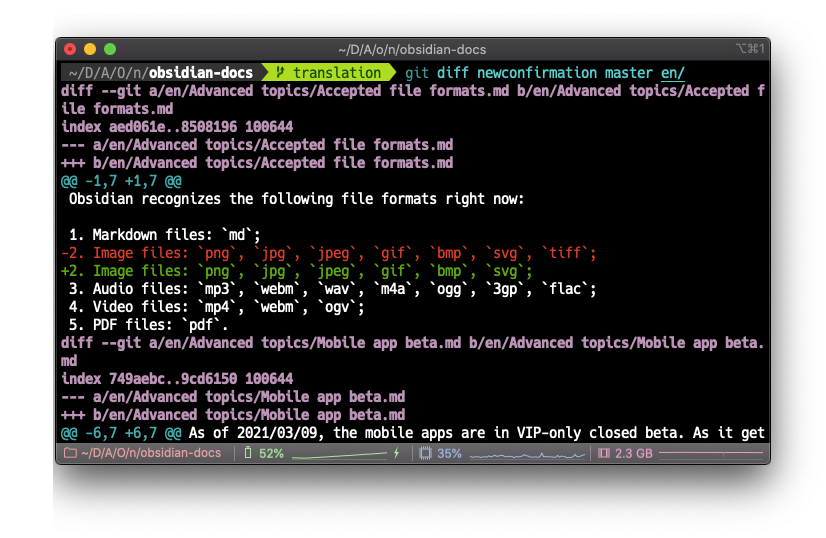Screen dimensions: 826x538
Task: Click the 2.3 GB memory value
Action: pyautogui.click(x=634, y=453)
